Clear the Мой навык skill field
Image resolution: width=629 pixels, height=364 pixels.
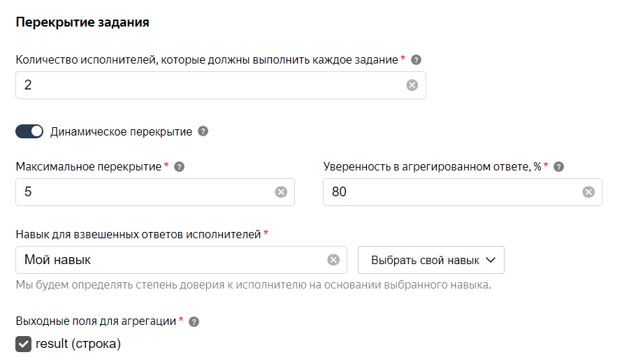(333, 260)
